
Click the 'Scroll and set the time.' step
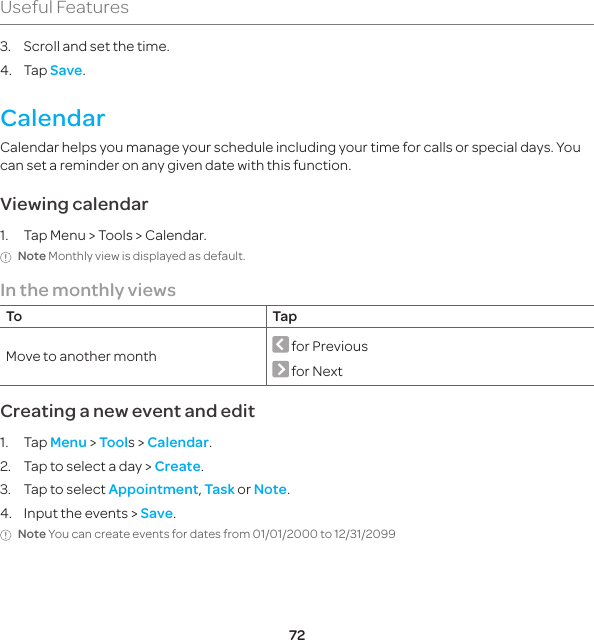pos(96,46)
